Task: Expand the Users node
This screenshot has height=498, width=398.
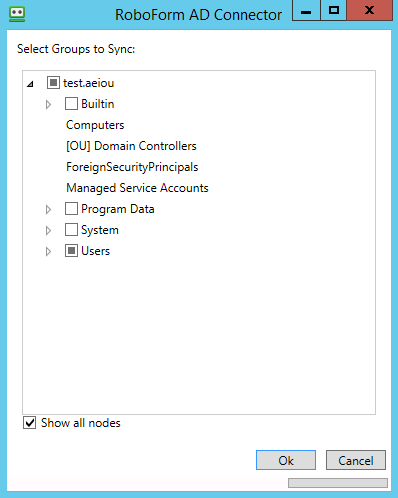Action: pos(48,252)
